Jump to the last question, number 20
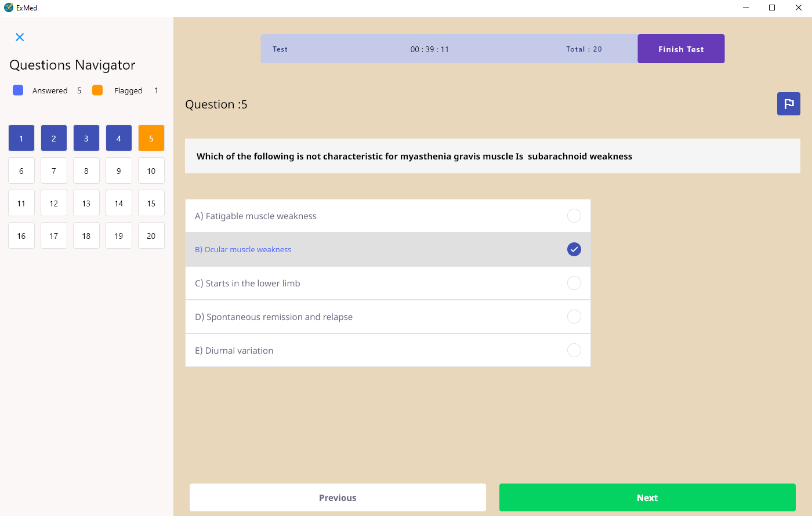The height and width of the screenshot is (516, 812). [151, 235]
